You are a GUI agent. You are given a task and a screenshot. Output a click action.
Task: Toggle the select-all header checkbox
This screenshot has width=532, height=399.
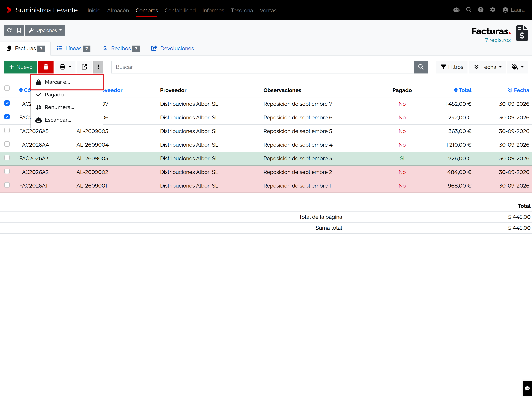pyautogui.click(x=7, y=88)
